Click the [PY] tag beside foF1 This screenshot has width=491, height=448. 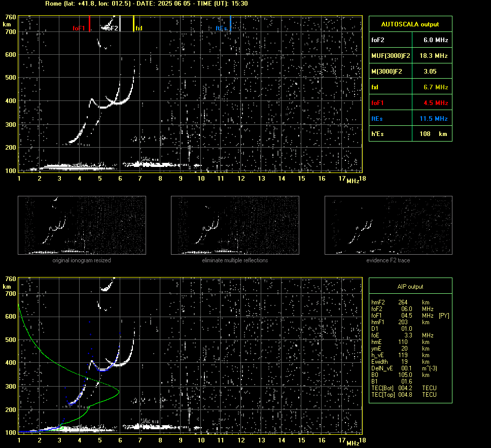tap(444, 316)
